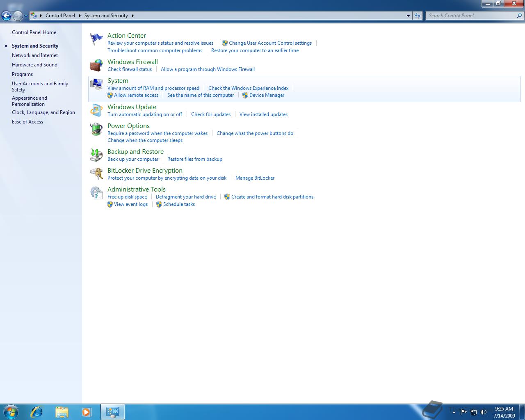Open Clock, Language, and Region
Screen dimensions: 525x420
(43, 112)
